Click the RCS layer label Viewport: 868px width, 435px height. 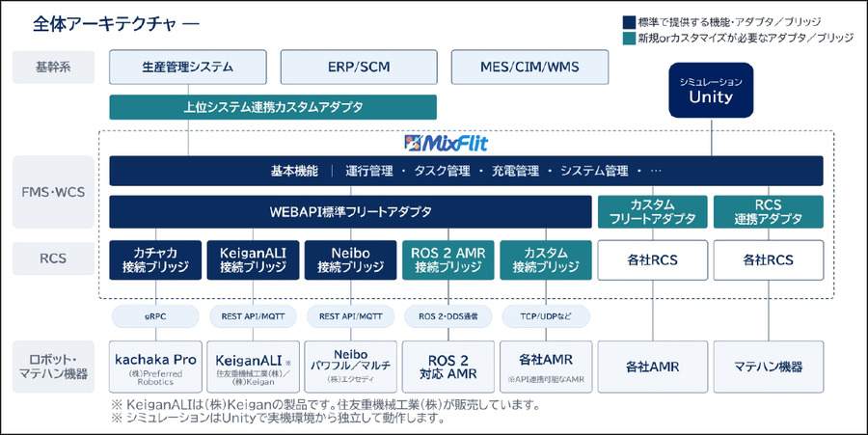(x=53, y=258)
